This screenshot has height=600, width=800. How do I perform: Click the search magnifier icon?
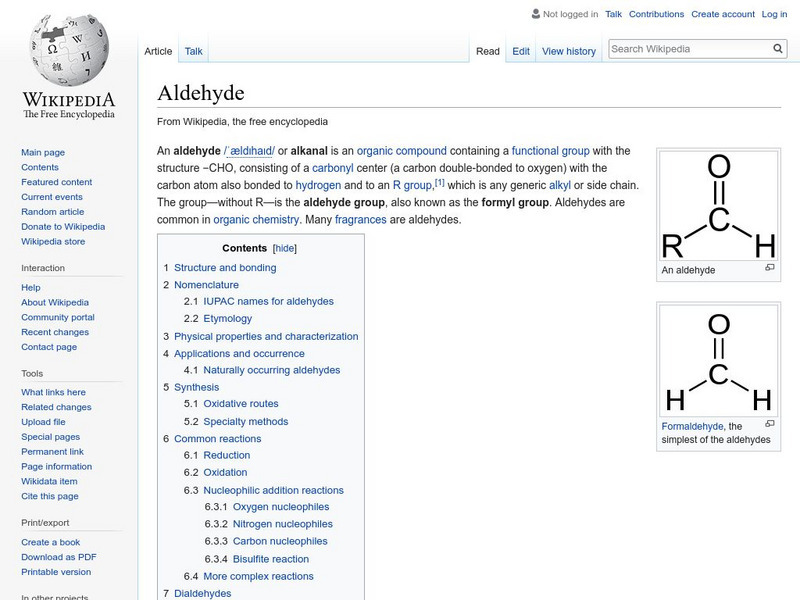coord(778,48)
